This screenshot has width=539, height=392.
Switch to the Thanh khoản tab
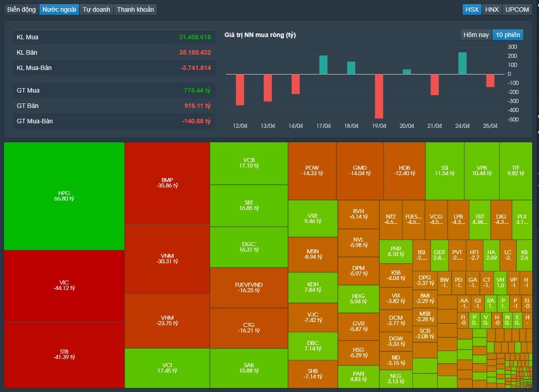pos(135,9)
